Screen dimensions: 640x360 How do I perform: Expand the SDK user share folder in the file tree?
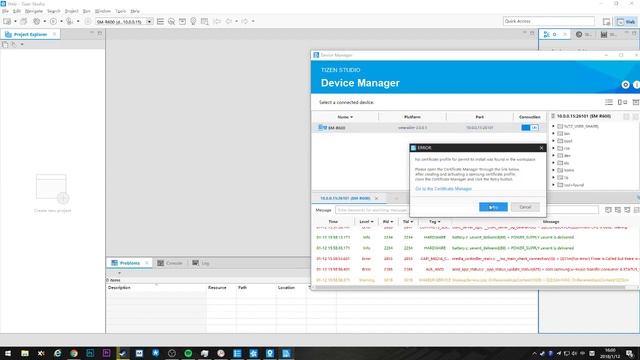point(553,126)
